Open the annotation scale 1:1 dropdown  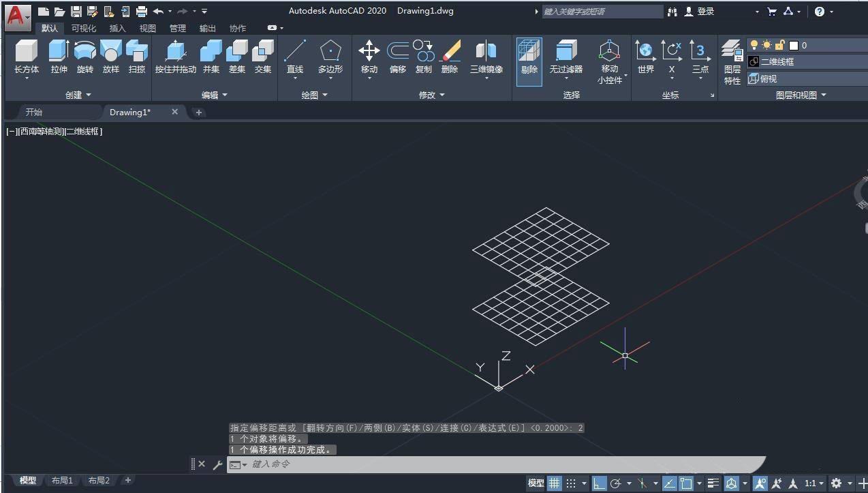tap(813, 483)
